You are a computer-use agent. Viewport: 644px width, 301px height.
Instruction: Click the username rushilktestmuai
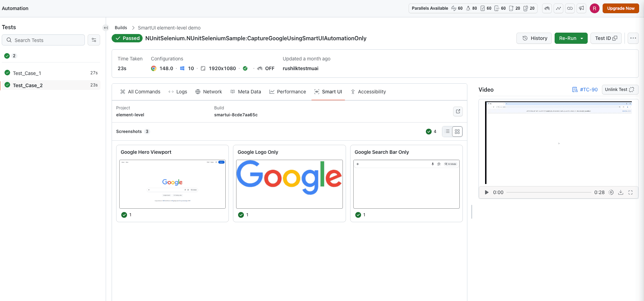tap(300, 68)
